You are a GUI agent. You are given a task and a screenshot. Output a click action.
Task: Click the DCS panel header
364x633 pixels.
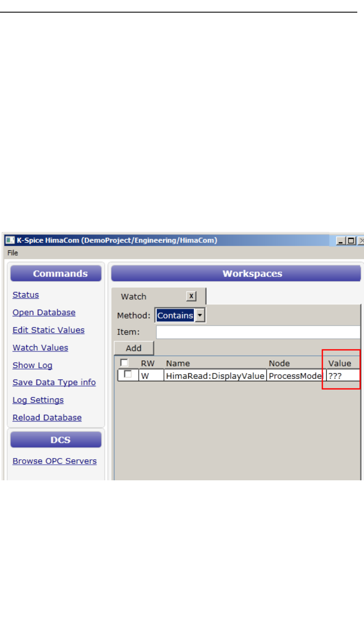click(x=56, y=440)
